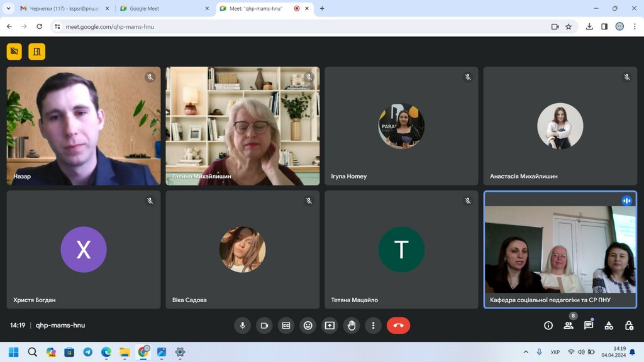
Task: Expand the Chrome tab search dropdown
Action: pos(9,8)
